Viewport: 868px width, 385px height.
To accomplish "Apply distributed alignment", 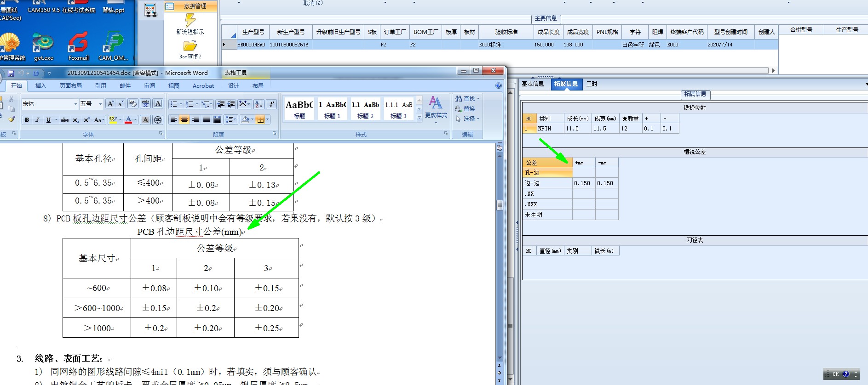I will pyautogui.click(x=218, y=120).
